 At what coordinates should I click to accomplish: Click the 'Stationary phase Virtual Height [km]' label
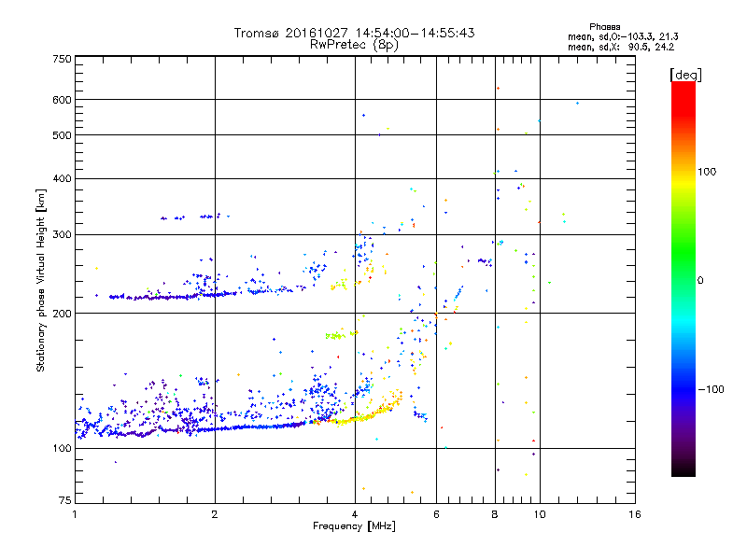click(41, 280)
